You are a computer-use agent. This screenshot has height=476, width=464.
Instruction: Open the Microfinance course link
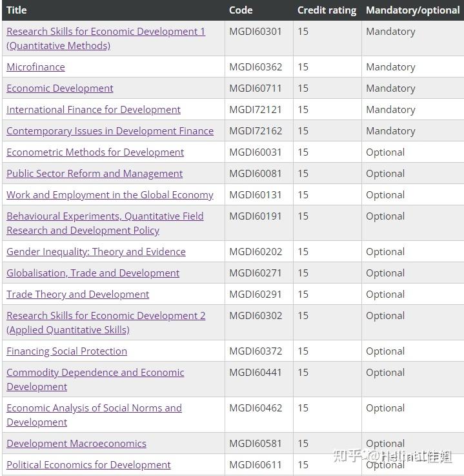(35, 67)
